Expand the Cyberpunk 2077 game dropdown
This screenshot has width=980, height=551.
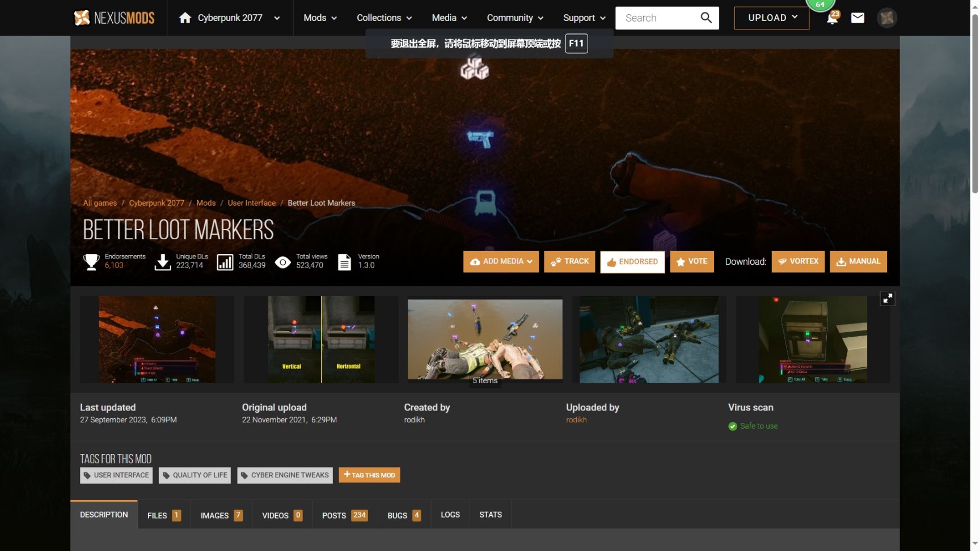pos(277,18)
